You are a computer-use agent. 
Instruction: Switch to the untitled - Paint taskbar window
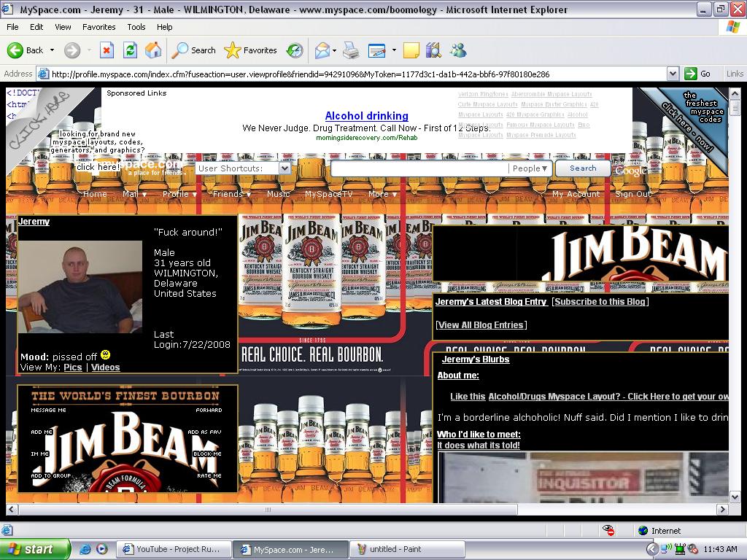pyautogui.click(x=406, y=549)
